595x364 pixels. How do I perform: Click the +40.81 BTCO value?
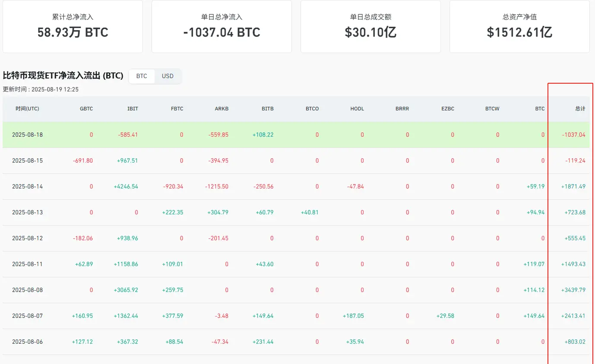(309, 212)
